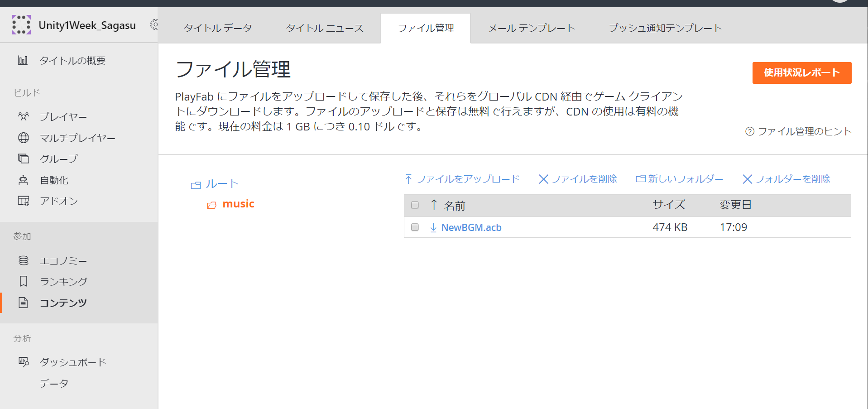The image size is (868, 409).
Task: Click the music folder icon
Action: point(212,205)
